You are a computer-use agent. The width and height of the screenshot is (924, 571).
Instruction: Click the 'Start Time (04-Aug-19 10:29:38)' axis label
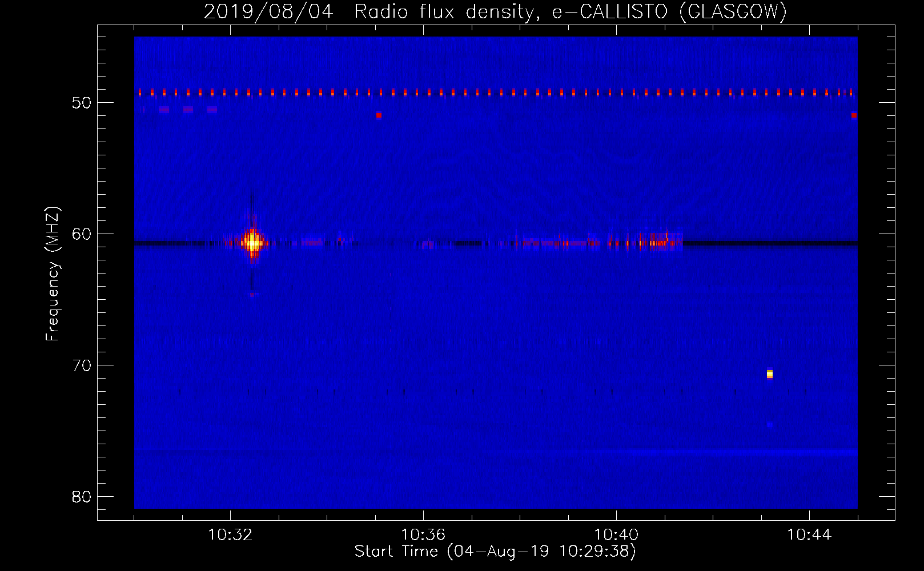[x=495, y=552]
